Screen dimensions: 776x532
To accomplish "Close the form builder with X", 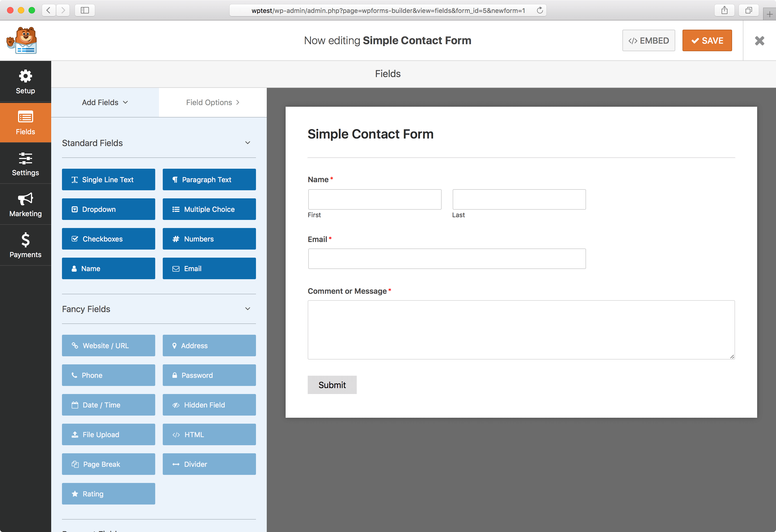I will [759, 41].
